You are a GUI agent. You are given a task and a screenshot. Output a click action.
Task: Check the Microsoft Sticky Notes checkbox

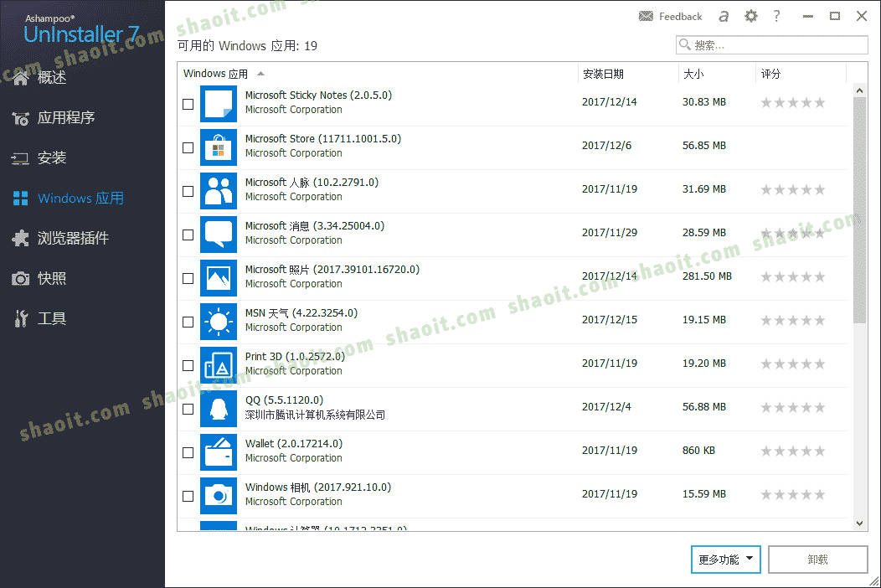point(188,104)
